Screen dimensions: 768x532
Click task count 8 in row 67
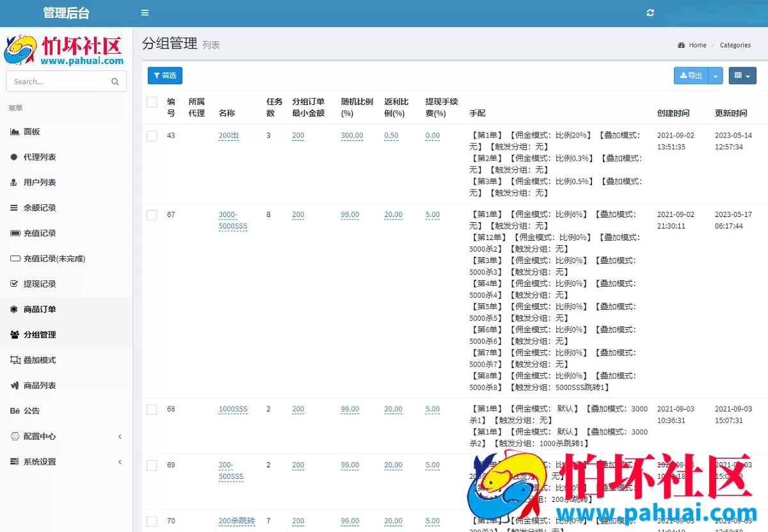click(269, 214)
